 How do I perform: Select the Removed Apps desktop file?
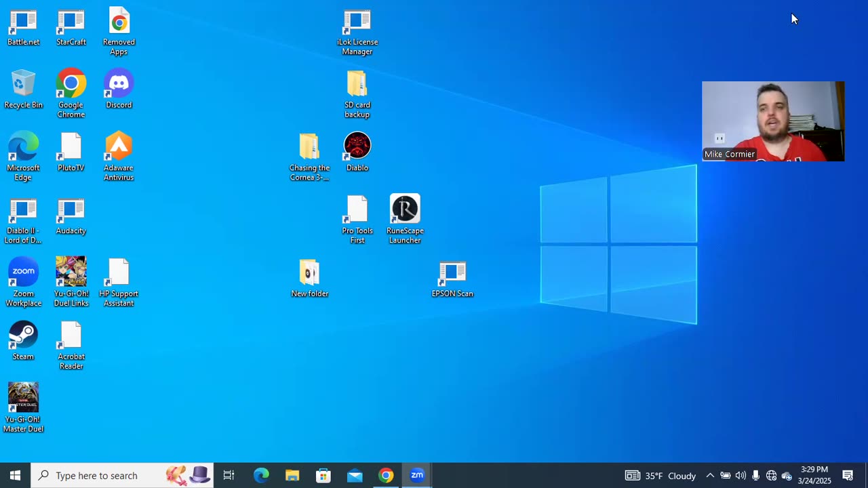click(x=119, y=33)
